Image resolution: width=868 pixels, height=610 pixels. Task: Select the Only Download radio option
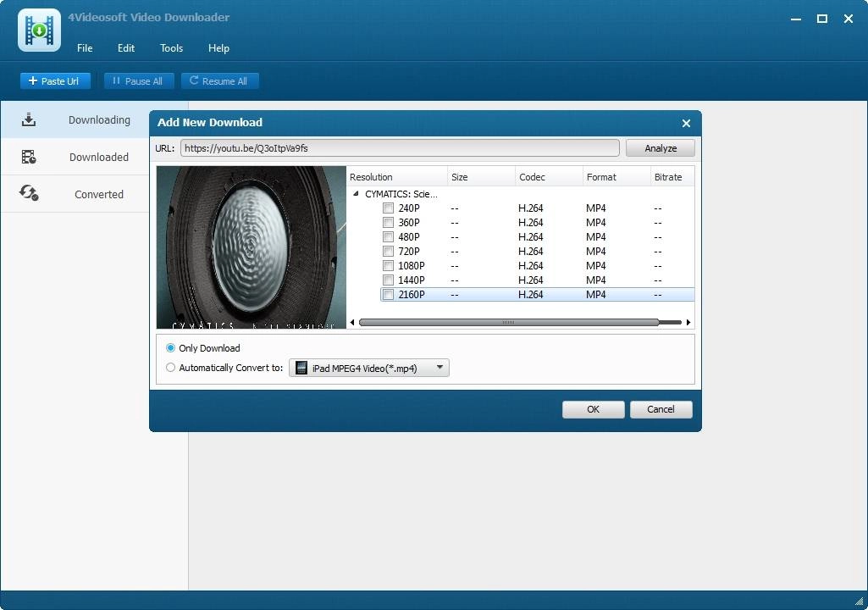(170, 348)
